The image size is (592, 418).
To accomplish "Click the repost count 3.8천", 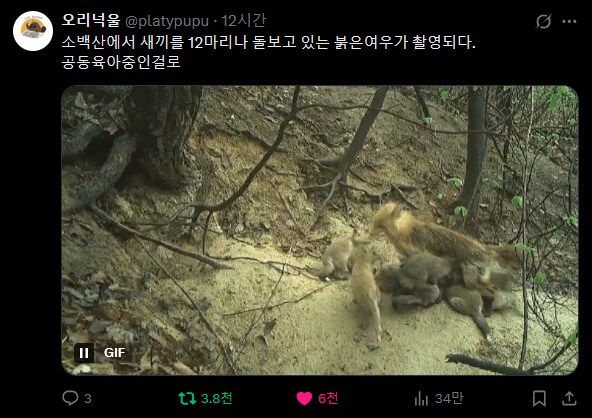I will coord(216,398).
